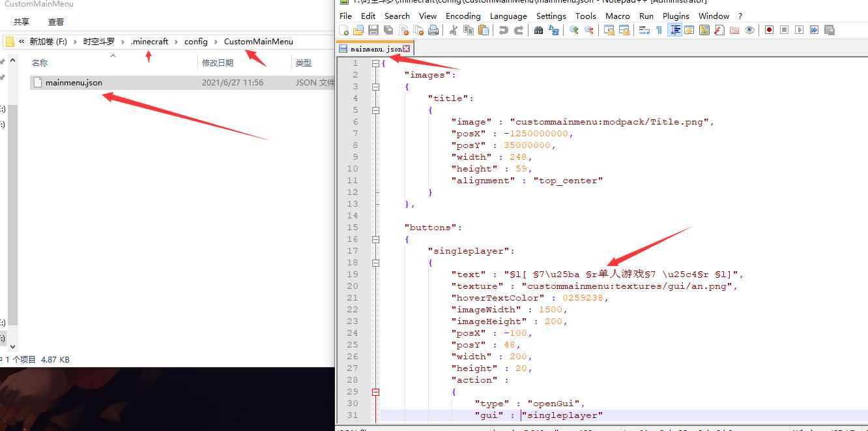
Task: Open the Plugins menu
Action: coord(676,16)
